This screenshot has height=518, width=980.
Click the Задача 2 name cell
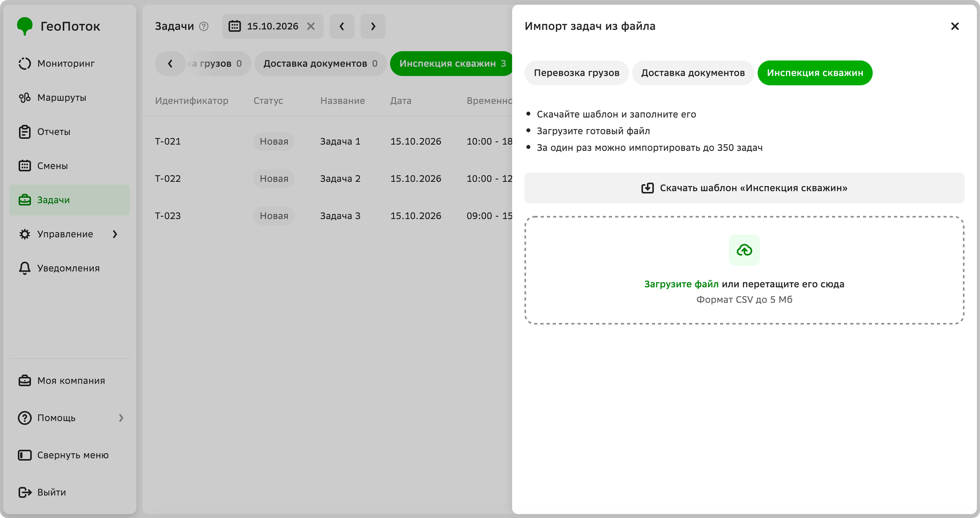[340, 179]
